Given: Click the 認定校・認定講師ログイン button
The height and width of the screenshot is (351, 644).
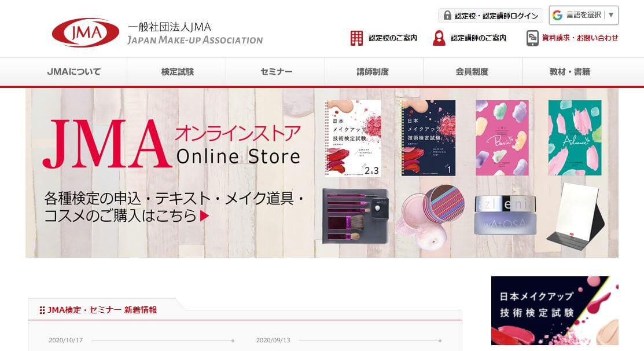Looking at the screenshot, I should tap(491, 16).
